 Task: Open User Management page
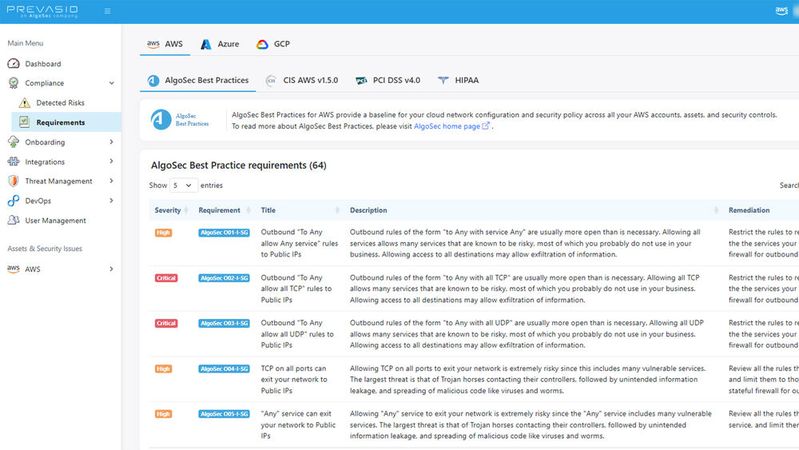pyautogui.click(x=56, y=221)
